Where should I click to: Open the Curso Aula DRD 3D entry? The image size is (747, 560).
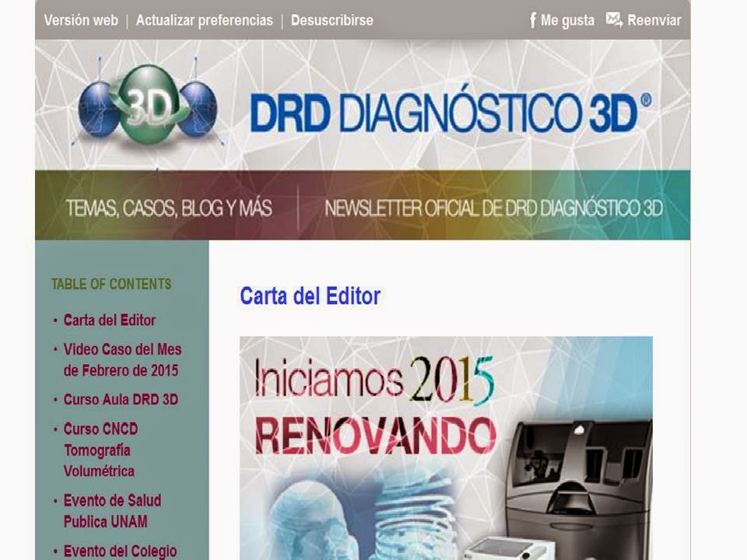121,400
